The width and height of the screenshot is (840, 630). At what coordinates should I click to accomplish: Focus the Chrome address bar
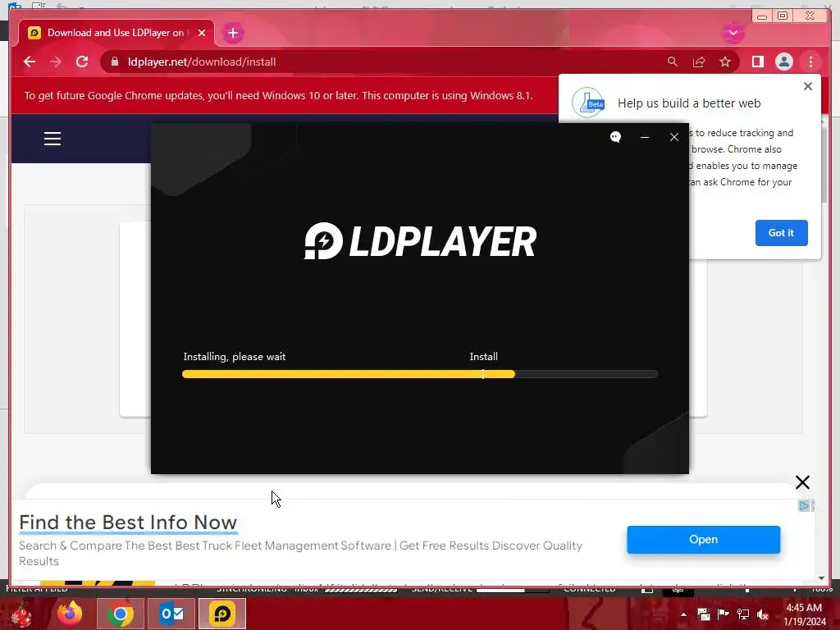coord(386,62)
